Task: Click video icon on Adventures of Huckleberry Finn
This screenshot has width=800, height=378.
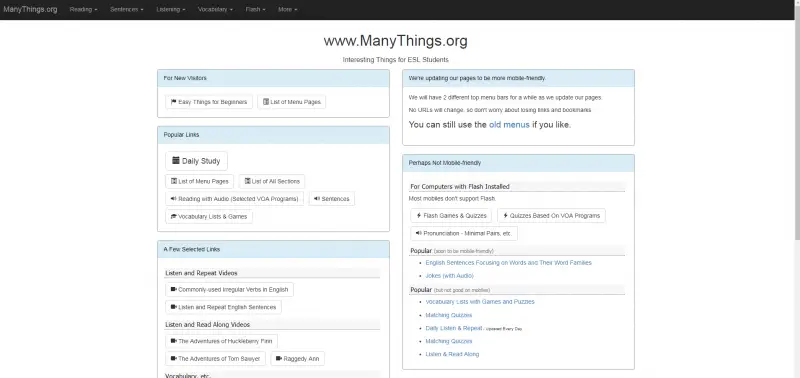Action: click(173, 341)
